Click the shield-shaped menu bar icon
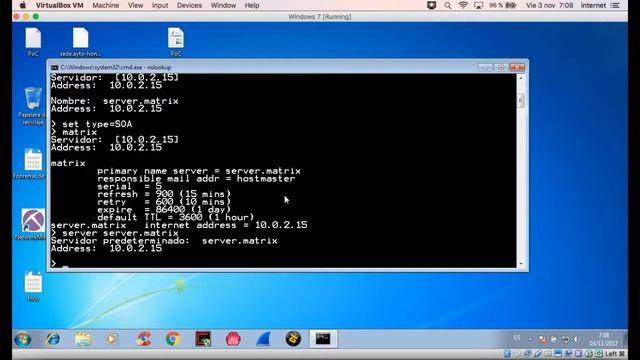Viewport: 640px width, 360px height. point(431,5)
